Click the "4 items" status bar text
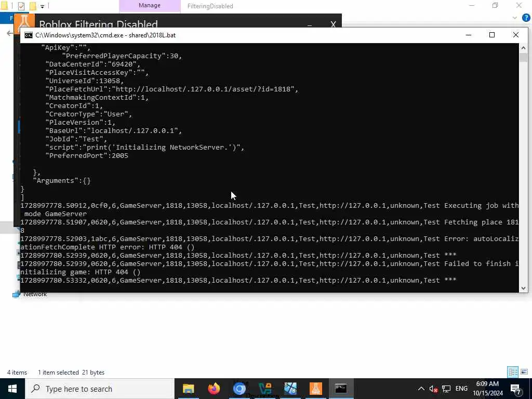This screenshot has height=399, width=532. point(17,373)
